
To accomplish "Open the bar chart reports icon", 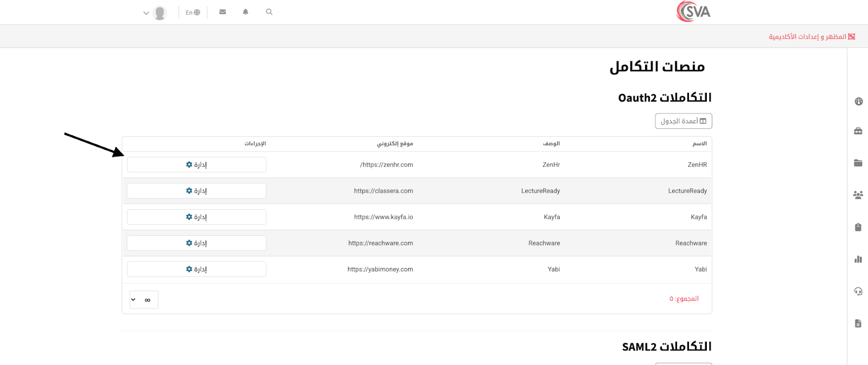I will (x=858, y=259).
